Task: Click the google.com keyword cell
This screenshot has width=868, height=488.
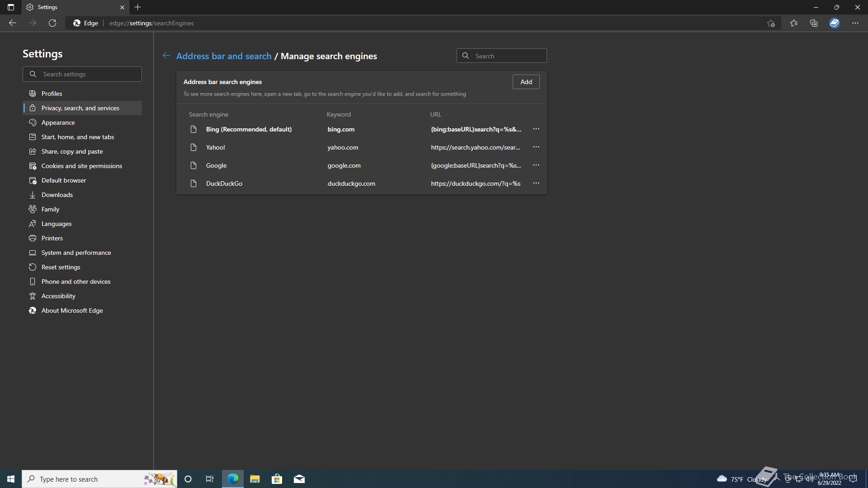Action: tap(344, 165)
